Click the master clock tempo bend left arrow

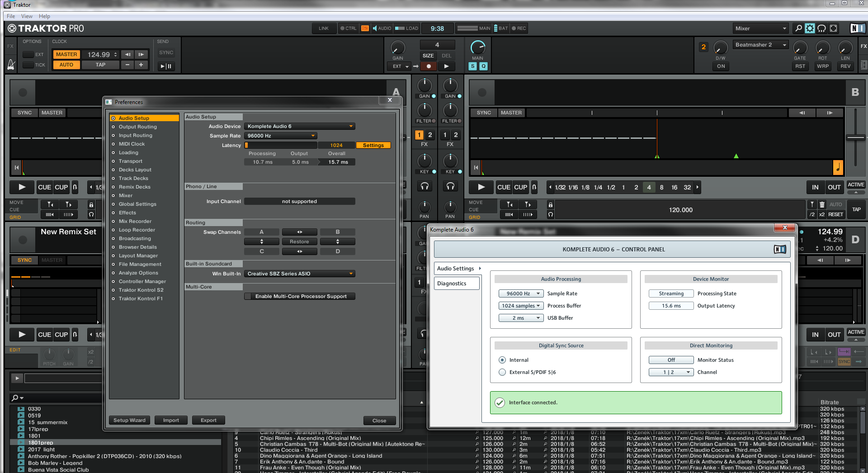(128, 55)
